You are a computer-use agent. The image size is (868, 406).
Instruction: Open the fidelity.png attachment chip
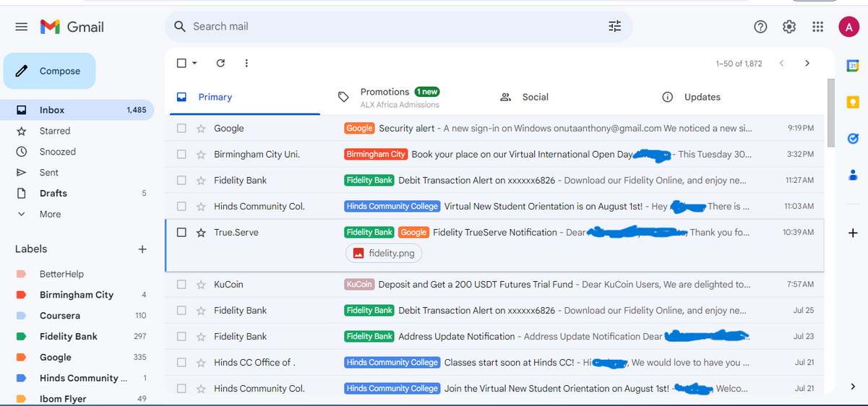(x=384, y=254)
